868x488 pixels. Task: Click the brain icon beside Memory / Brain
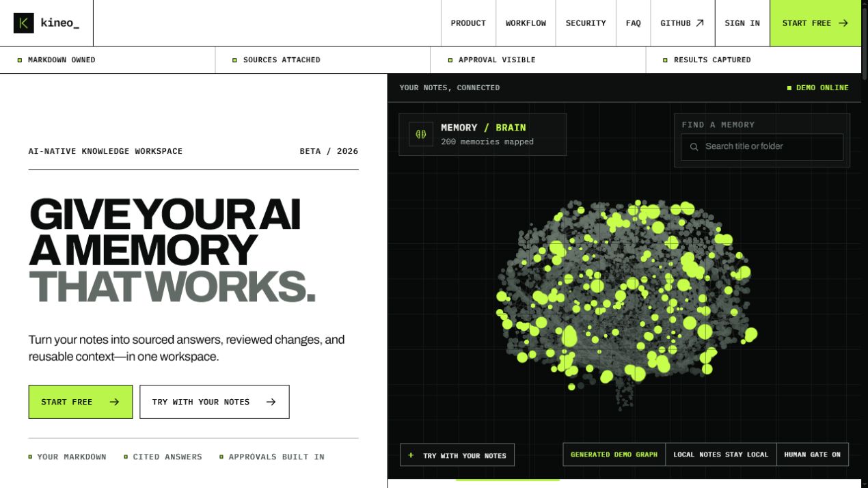coord(422,134)
